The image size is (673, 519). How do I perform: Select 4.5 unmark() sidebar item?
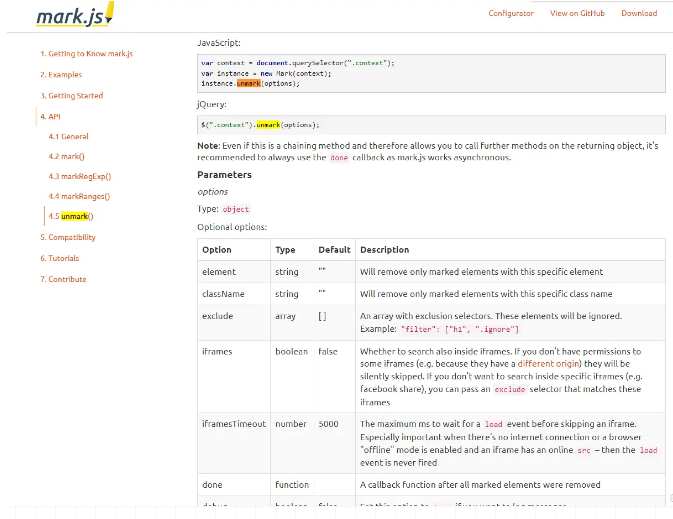[71, 216]
